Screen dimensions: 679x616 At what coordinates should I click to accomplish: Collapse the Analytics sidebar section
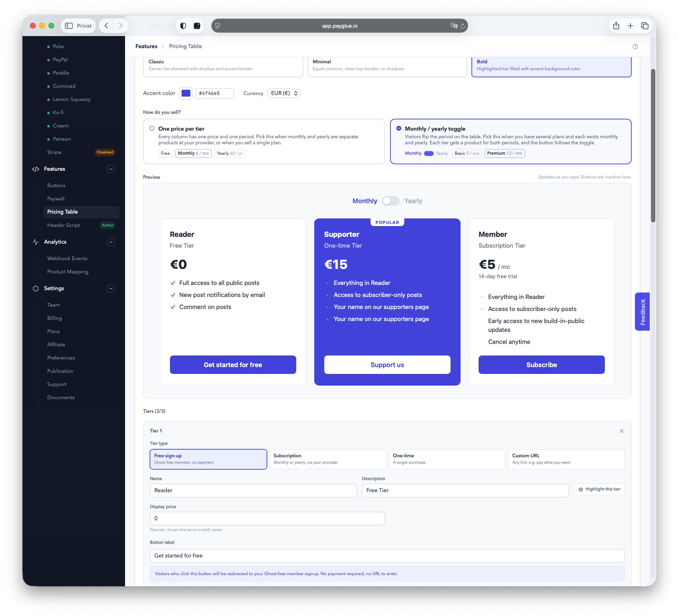111,242
